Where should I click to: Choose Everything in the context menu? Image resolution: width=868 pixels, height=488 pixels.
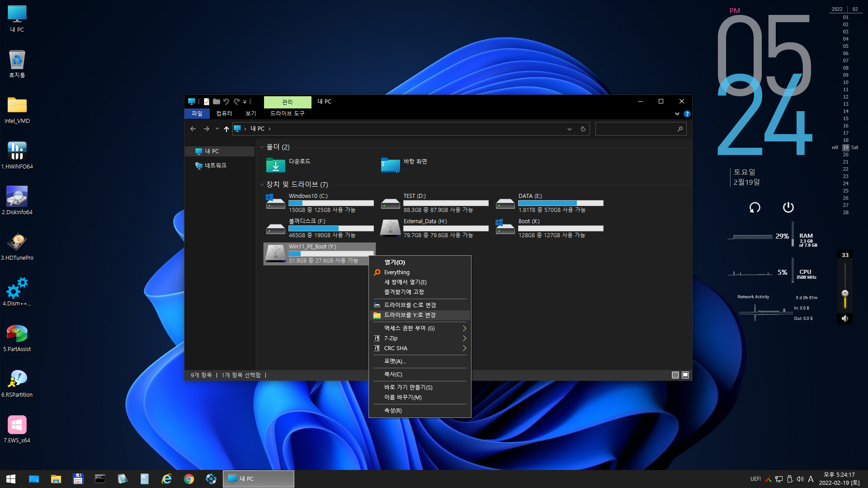coord(420,272)
